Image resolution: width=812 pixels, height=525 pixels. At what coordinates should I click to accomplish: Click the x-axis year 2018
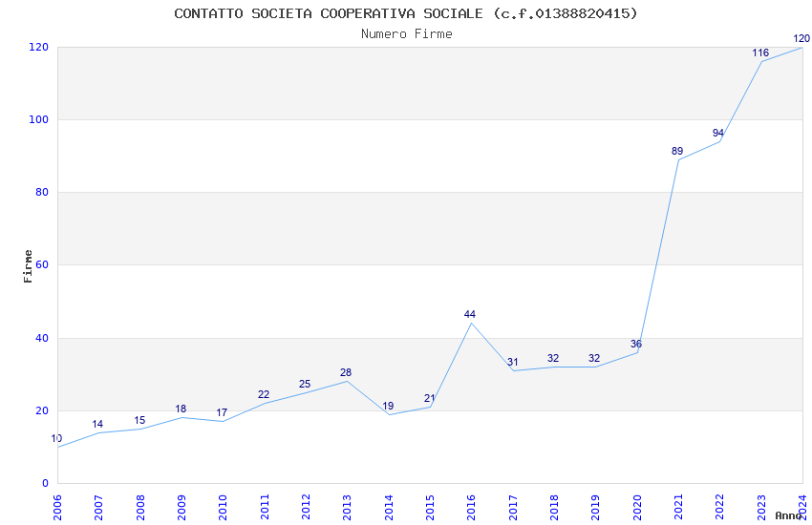[554, 507]
